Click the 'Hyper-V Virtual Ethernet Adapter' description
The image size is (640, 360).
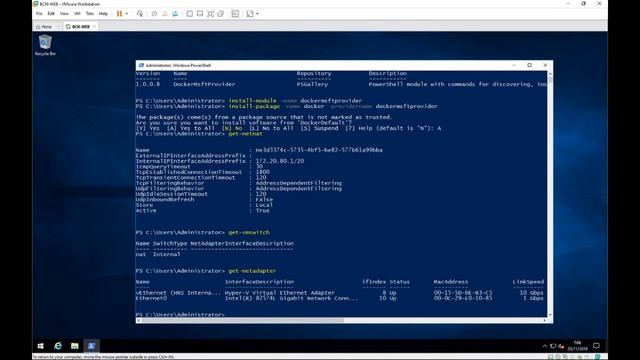coord(280,293)
